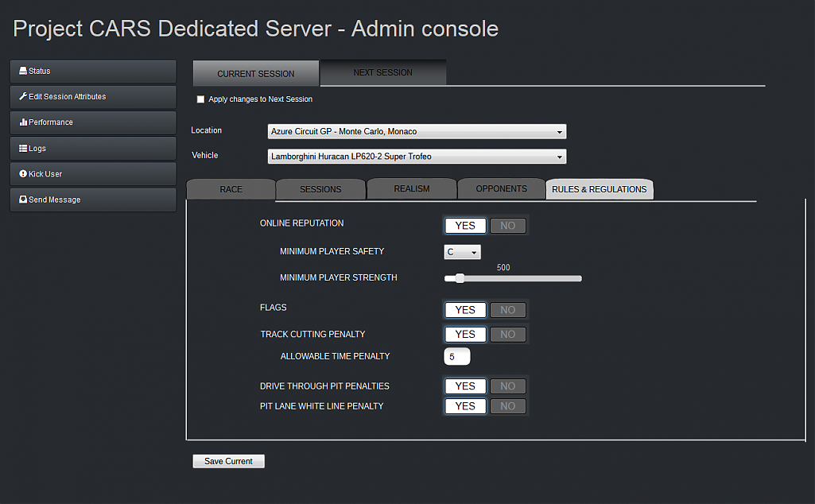Click the Save Current button

pos(229,461)
